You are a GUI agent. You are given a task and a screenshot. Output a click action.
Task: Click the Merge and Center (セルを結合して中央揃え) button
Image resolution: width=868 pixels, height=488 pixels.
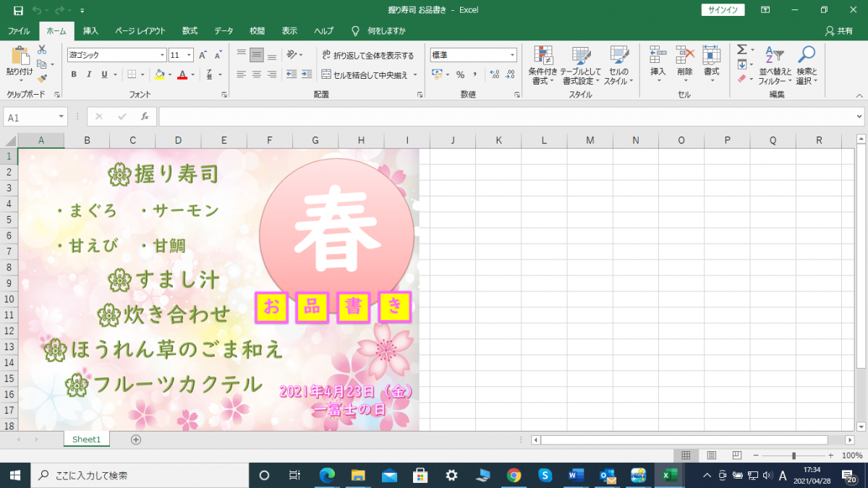coord(369,74)
